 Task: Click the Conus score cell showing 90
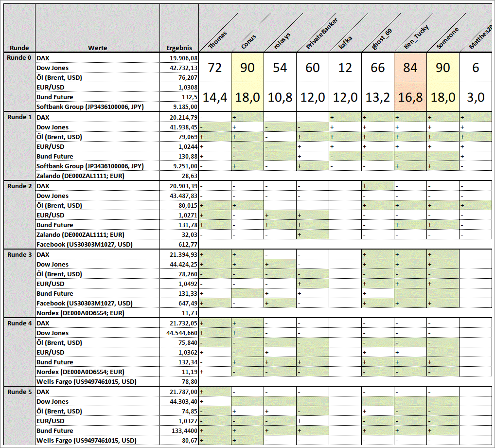tap(247, 68)
